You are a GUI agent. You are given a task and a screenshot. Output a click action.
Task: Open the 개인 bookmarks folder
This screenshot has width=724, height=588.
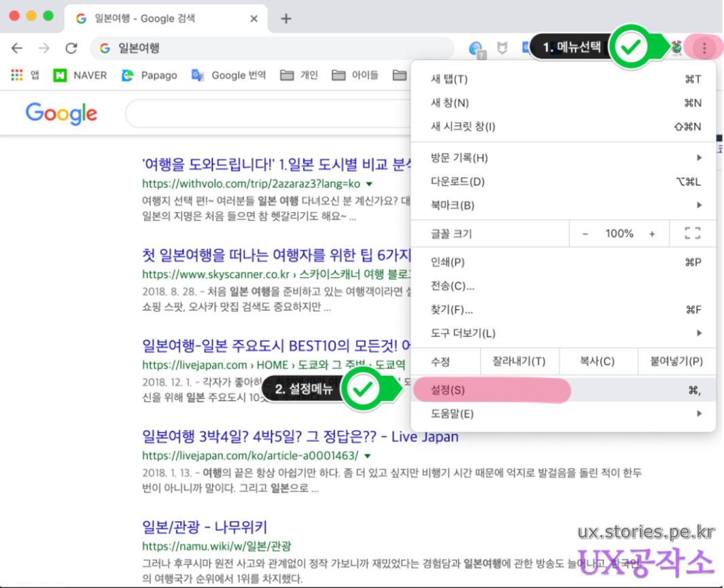tap(299, 75)
